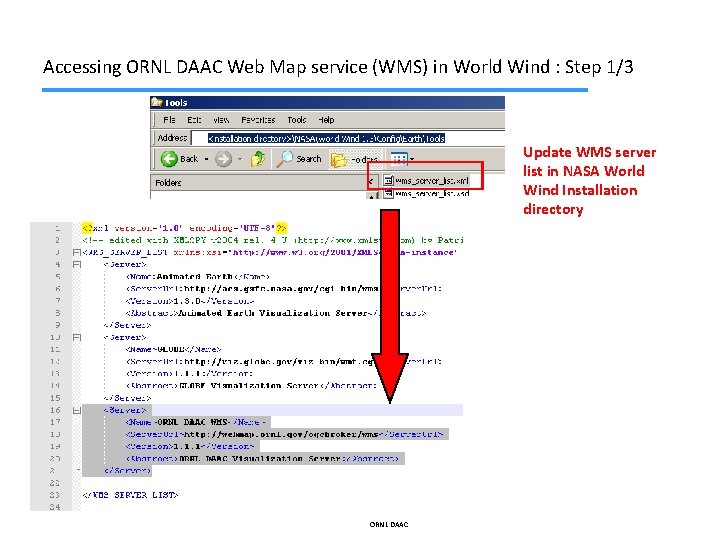Open the Views dropdown arrow
Screen dimensions: 720x540
(412, 159)
